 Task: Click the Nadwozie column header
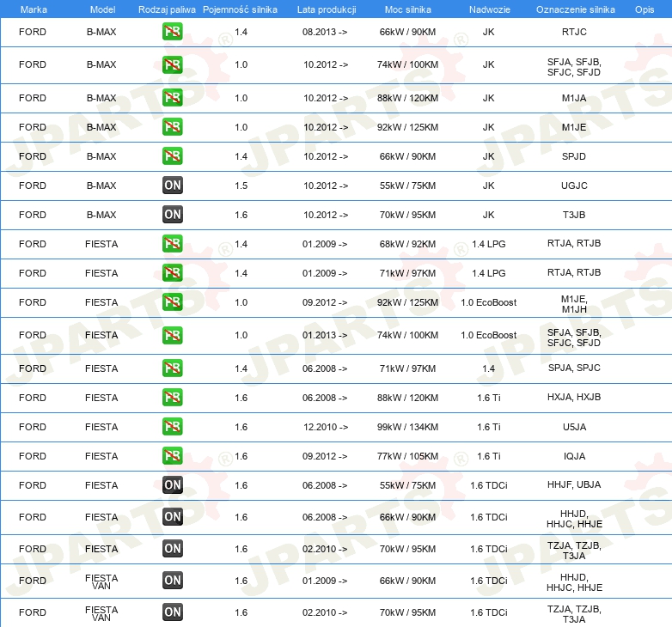(490, 9)
